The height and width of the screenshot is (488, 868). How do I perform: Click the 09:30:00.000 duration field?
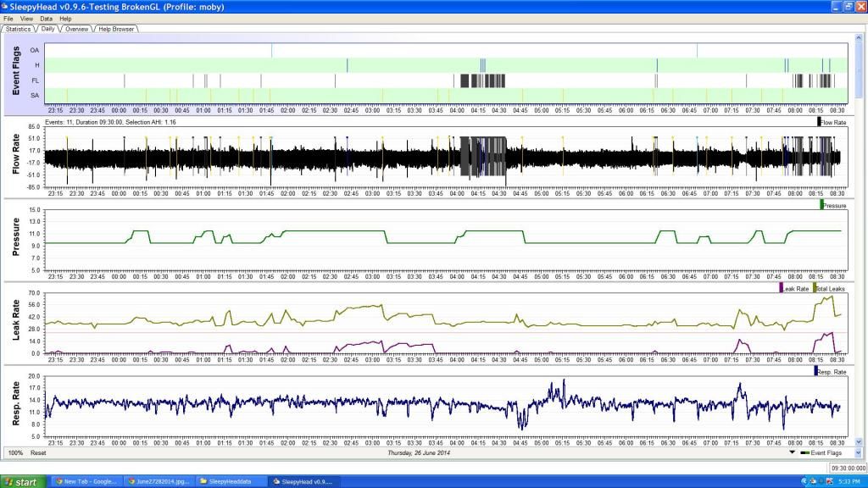(x=848, y=468)
